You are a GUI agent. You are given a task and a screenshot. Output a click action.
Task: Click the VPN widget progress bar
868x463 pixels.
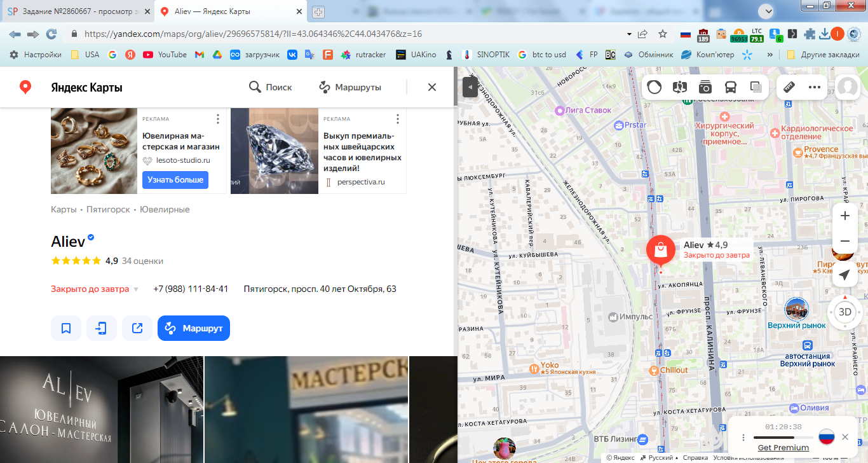[783, 438]
